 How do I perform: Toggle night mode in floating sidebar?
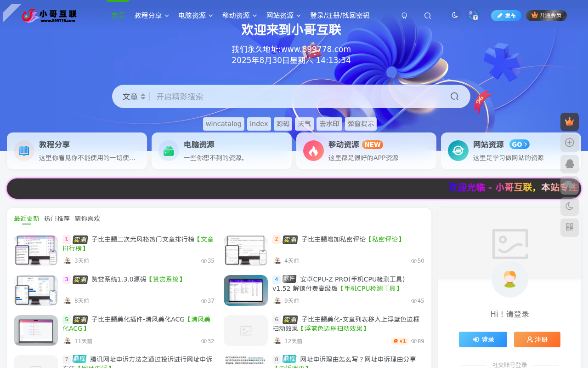pyautogui.click(x=570, y=207)
